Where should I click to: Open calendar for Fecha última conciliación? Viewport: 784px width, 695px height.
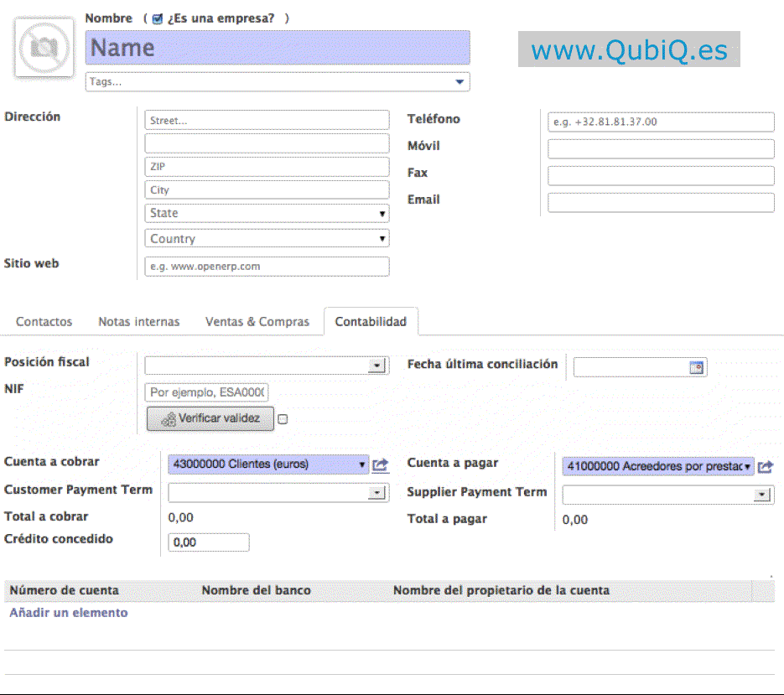(695, 367)
